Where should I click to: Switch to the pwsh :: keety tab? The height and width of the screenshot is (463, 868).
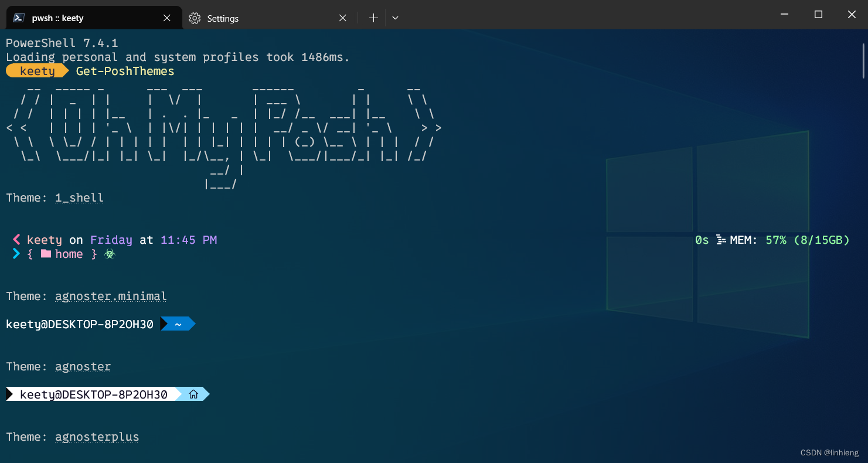pyautogui.click(x=94, y=18)
